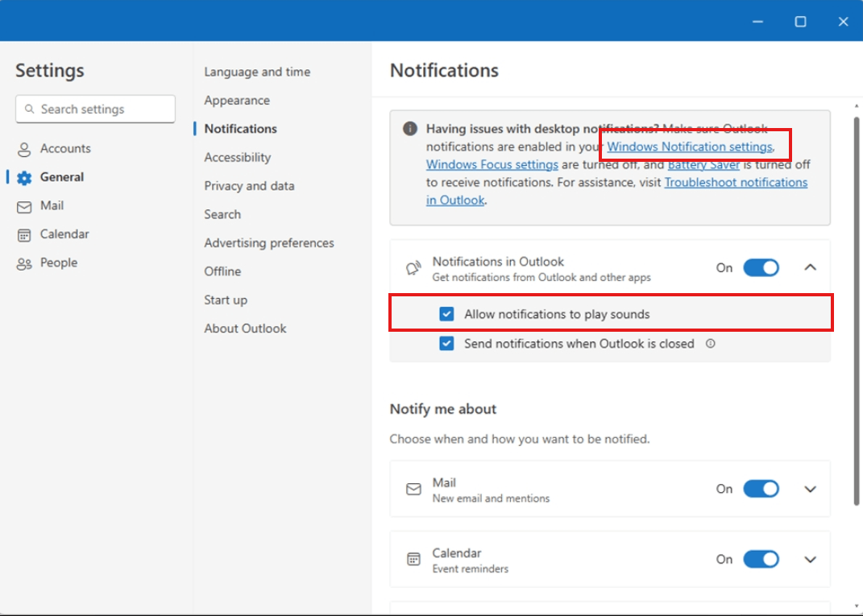Turn off Notifications in Outlook toggle
The image size is (863, 616).
(x=761, y=268)
